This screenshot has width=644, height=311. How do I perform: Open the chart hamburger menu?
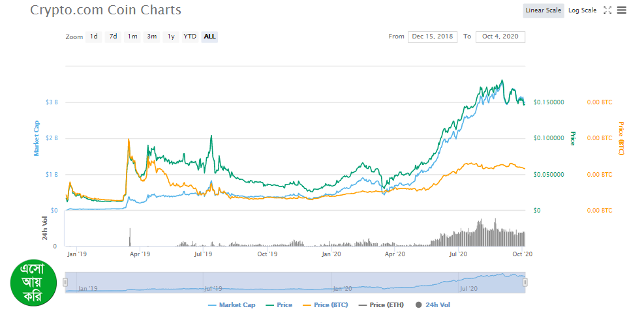click(x=622, y=10)
